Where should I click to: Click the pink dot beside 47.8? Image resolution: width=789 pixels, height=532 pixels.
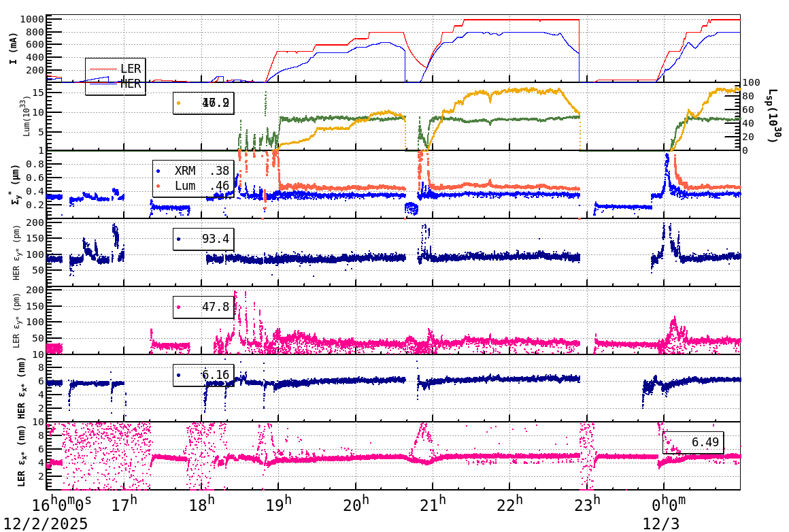coord(178,307)
